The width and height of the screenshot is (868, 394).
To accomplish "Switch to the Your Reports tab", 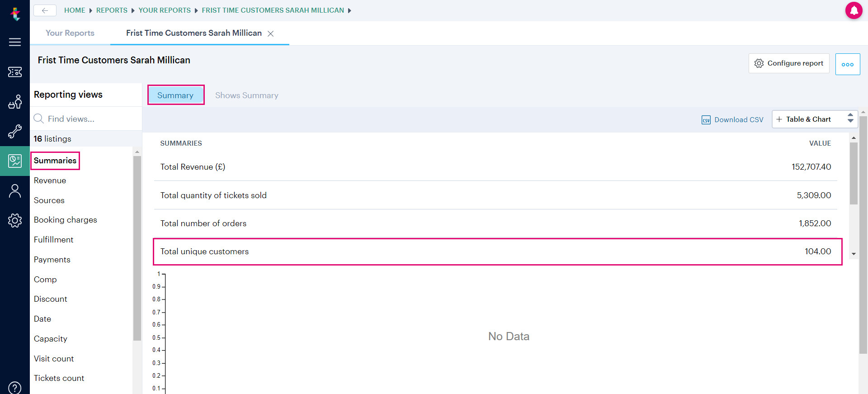I will (x=70, y=33).
